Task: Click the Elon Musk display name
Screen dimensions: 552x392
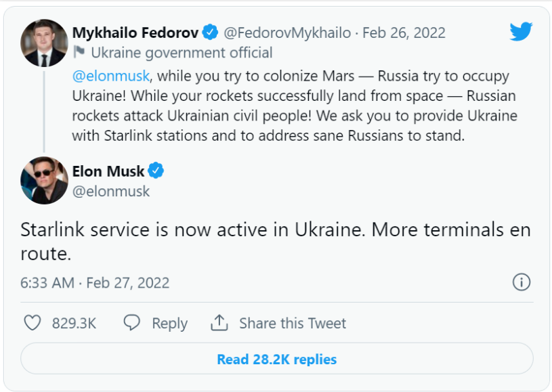Action: [108, 171]
